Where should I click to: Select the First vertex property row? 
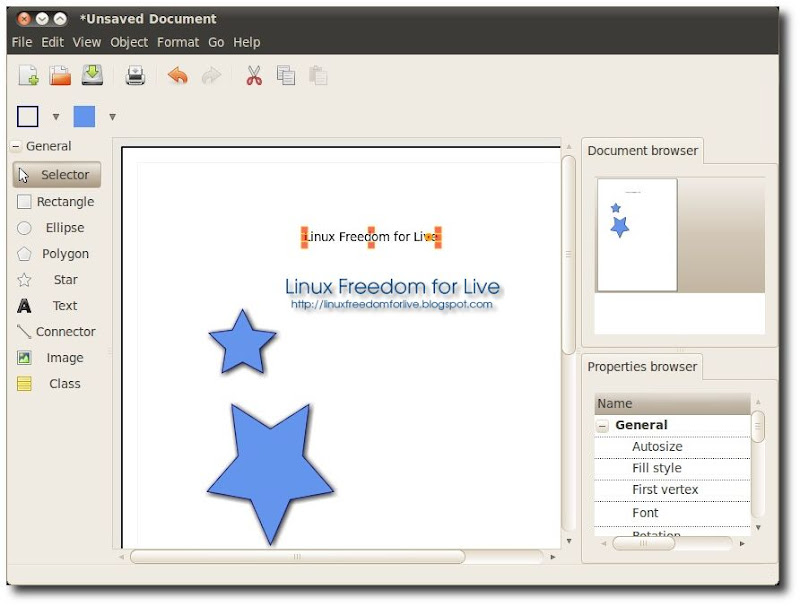[x=672, y=490]
